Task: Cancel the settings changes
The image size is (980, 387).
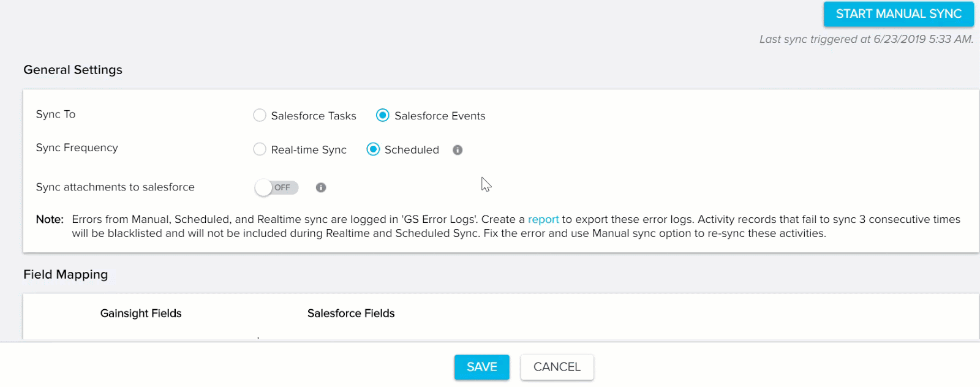Action: [x=557, y=367]
